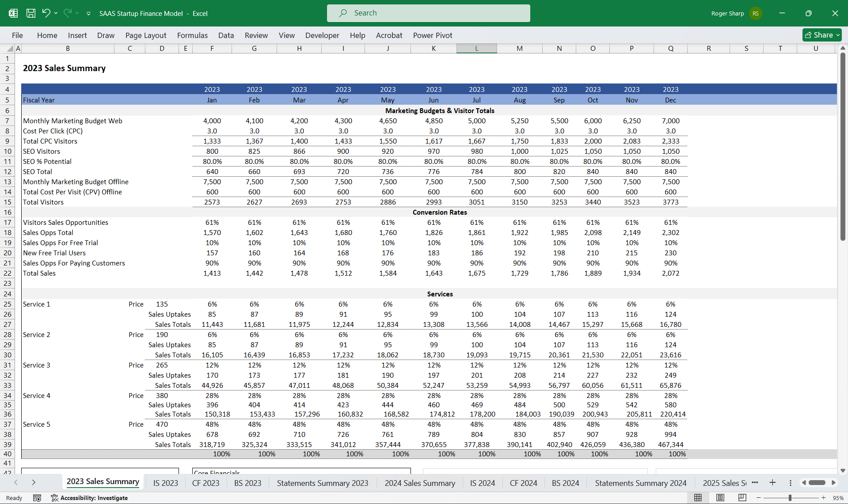Select row 22 header
The height and width of the screenshot is (504, 848).
pos(8,273)
